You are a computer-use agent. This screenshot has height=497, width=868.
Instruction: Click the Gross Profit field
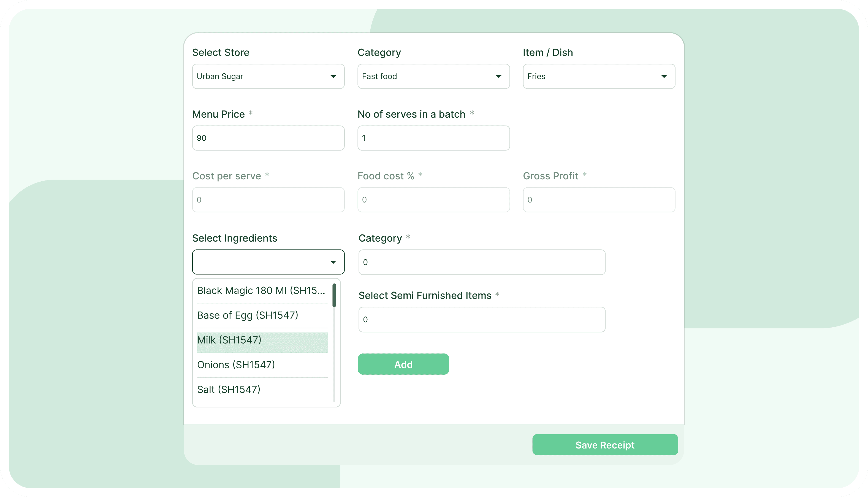pyautogui.click(x=599, y=200)
